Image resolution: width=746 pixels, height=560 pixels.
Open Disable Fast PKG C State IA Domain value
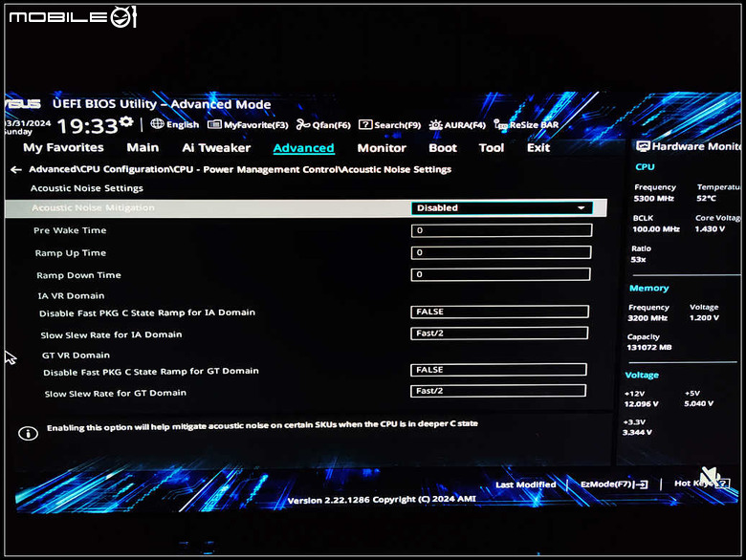(x=499, y=312)
